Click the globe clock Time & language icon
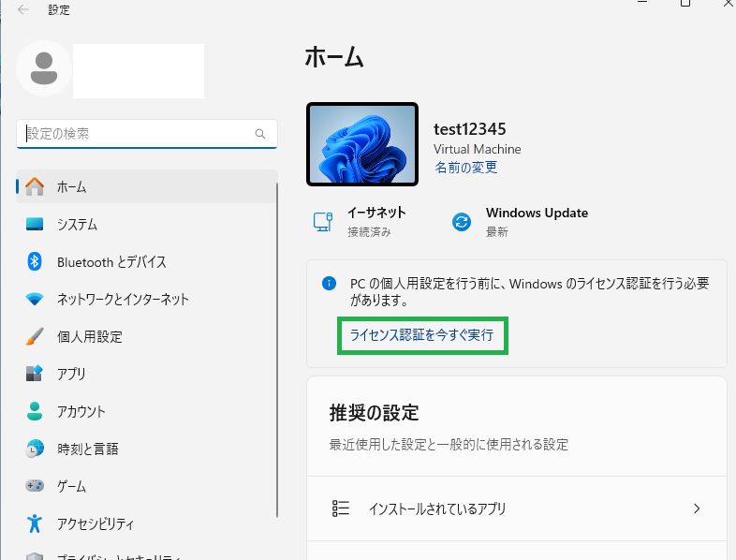 (x=35, y=449)
